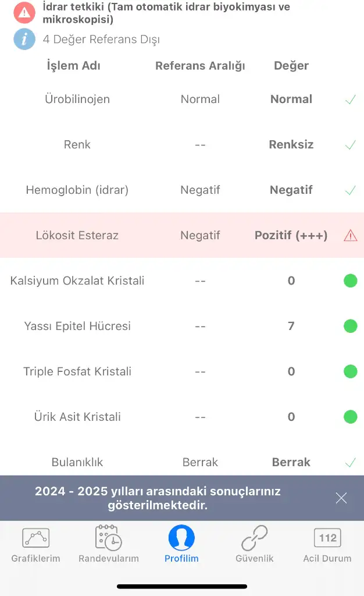Open Randevularım calendar icon

[109, 538]
